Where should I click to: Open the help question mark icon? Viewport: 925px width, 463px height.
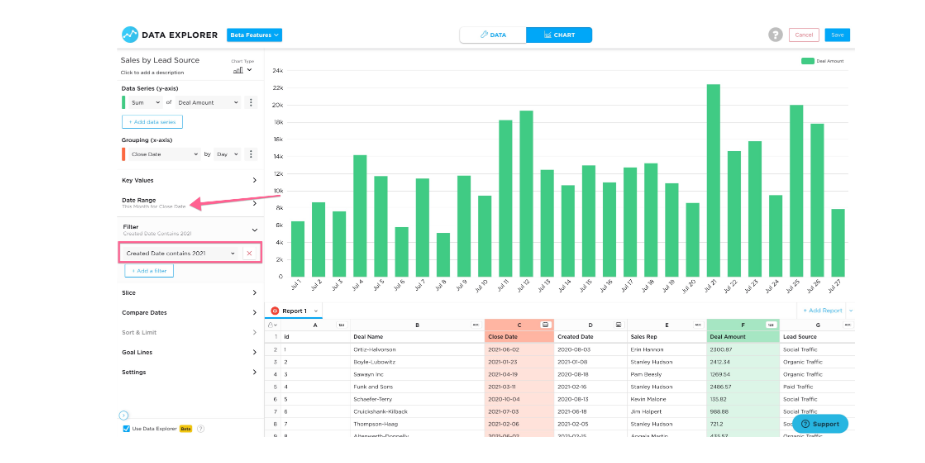click(x=775, y=35)
